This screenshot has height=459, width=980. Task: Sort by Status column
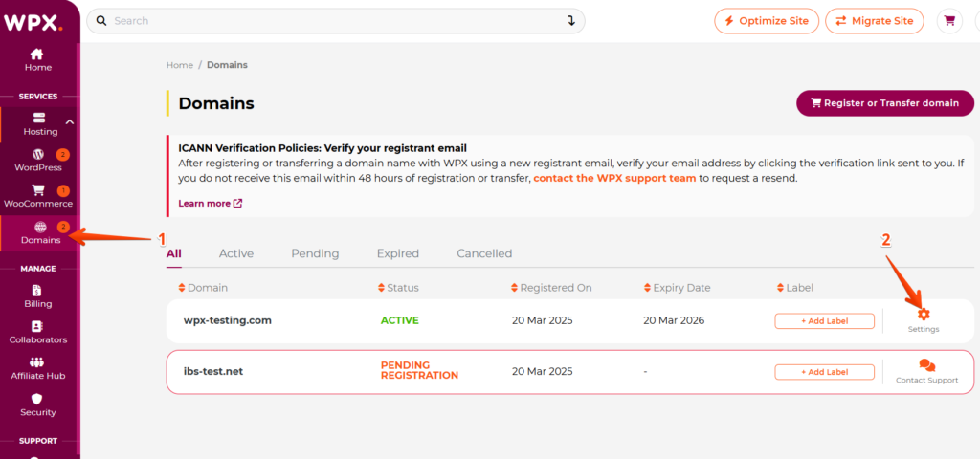[398, 288]
